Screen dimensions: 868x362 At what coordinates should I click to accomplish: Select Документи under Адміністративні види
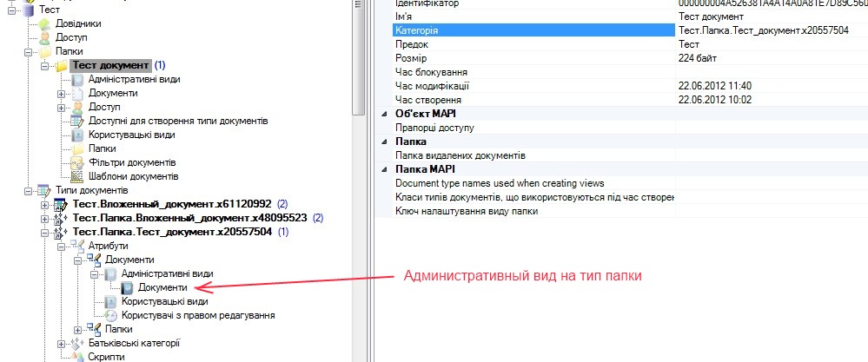pyautogui.click(x=162, y=287)
